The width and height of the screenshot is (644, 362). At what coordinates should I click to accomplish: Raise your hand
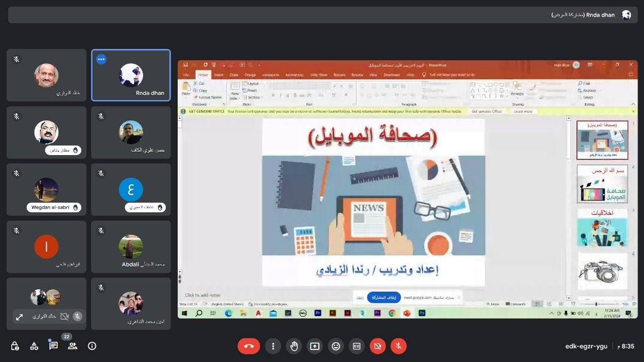click(294, 346)
